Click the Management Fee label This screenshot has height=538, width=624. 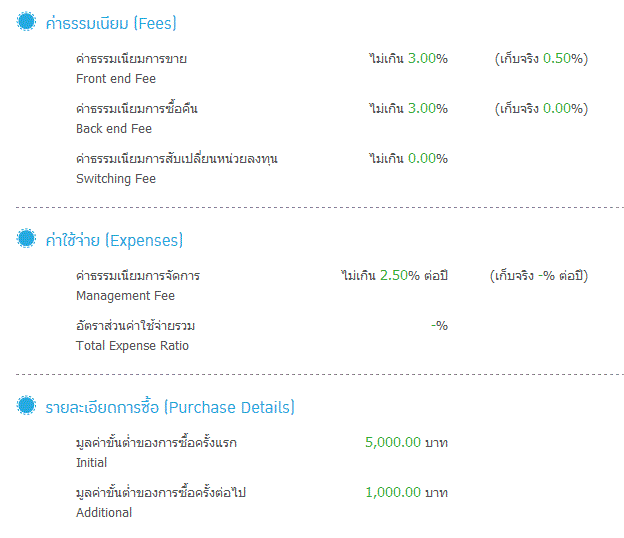tap(125, 296)
